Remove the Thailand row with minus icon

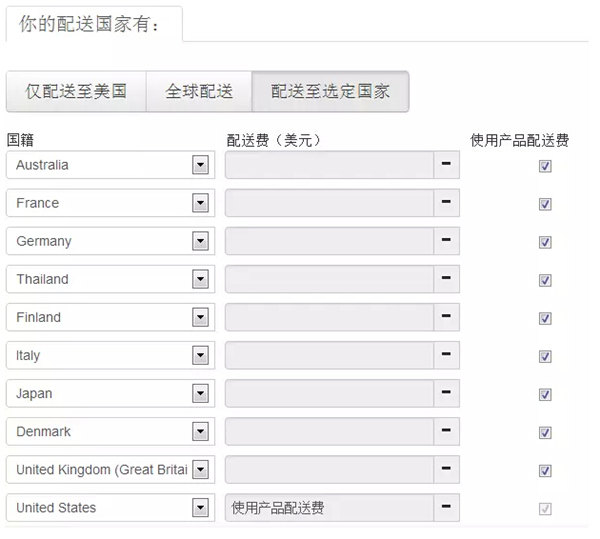point(446,279)
